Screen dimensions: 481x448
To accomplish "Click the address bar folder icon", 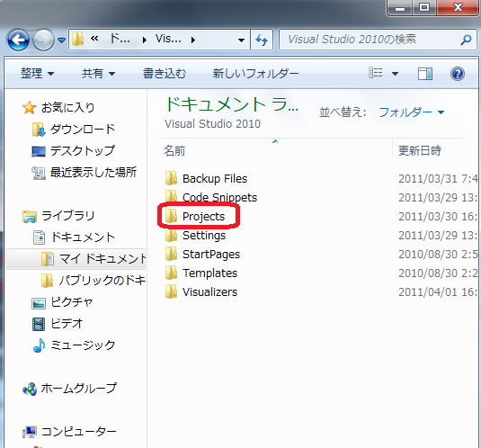I will (x=77, y=40).
